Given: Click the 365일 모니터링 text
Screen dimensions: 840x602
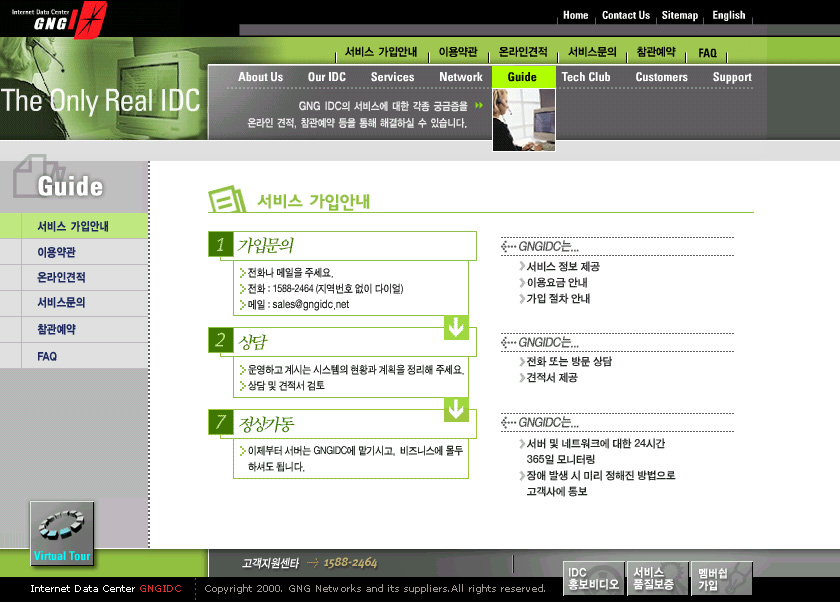Looking at the screenshot, I should coord(560,459).
